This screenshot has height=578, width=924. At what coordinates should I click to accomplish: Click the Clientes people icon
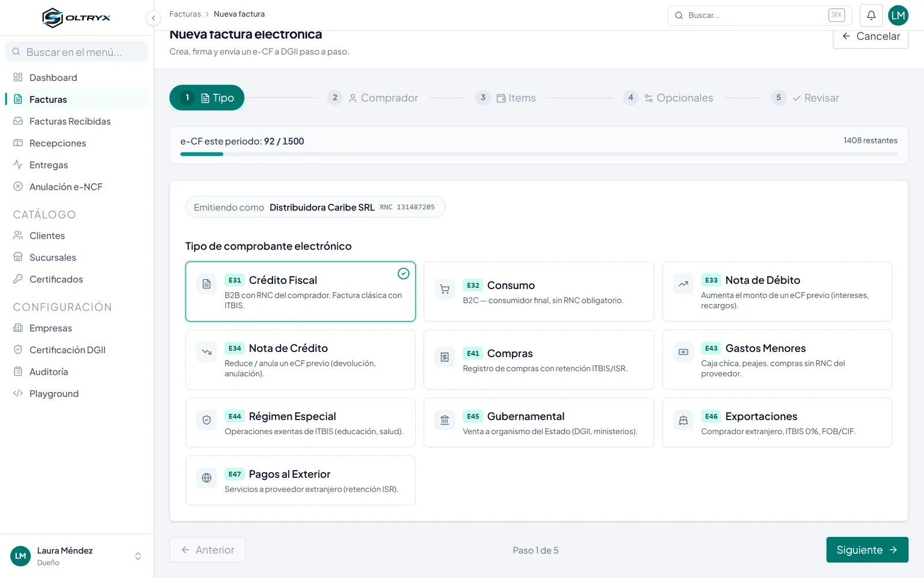pos(18,235)
